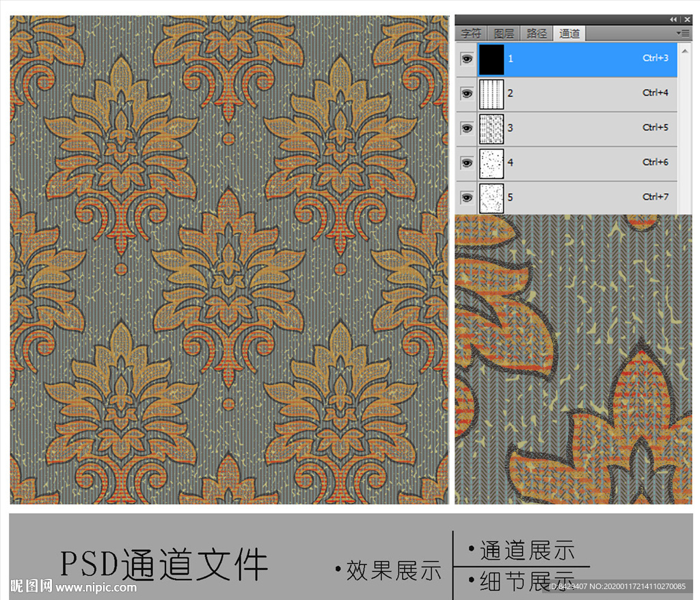Click the channel list scrollbar up arrow
Image resolution: width=700 pixels, height=600 pixels.
tap(685, 51)
